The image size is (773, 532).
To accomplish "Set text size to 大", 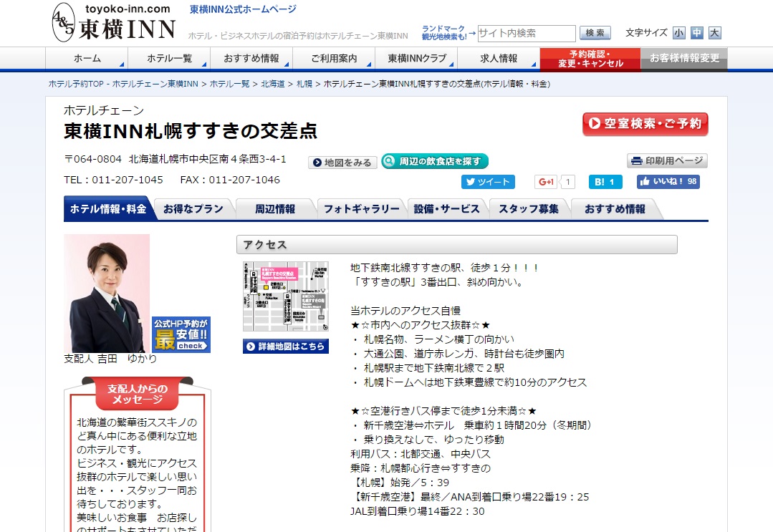I will click(x=714, y=33).
